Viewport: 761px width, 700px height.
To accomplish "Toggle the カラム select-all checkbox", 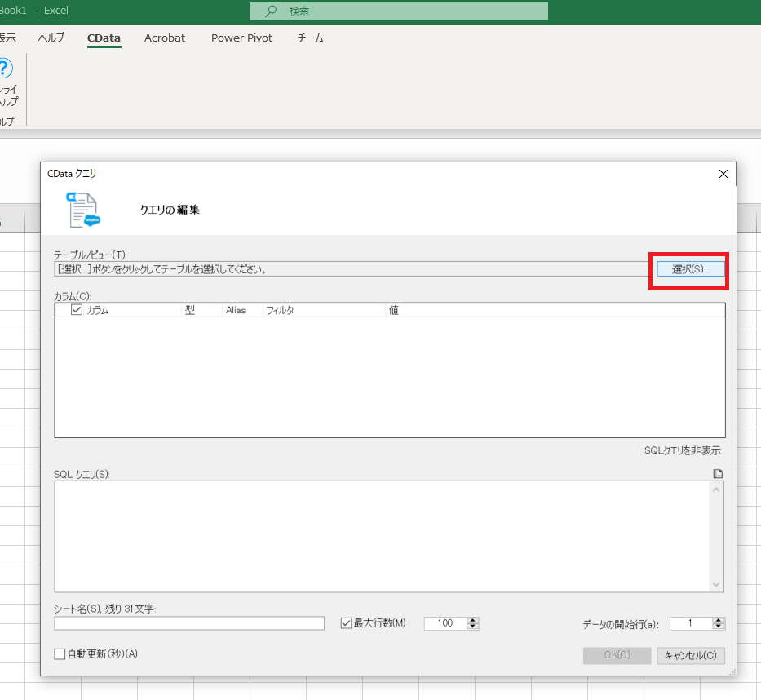I will pyautogui.click(x=77, y=310).
